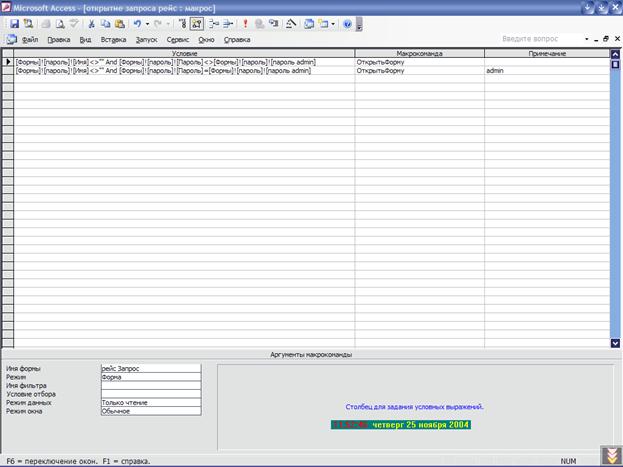The height and width of the screenshot is (467, 623).
Task: Toggle Single Step mode in toolbar
Action: (259, 23)
